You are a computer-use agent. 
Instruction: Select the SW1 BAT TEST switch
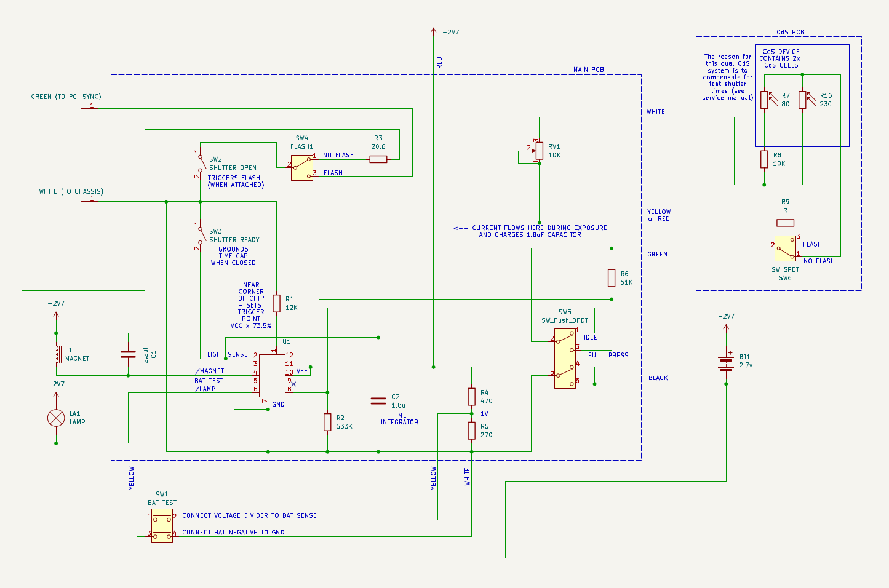click(162, 525)
